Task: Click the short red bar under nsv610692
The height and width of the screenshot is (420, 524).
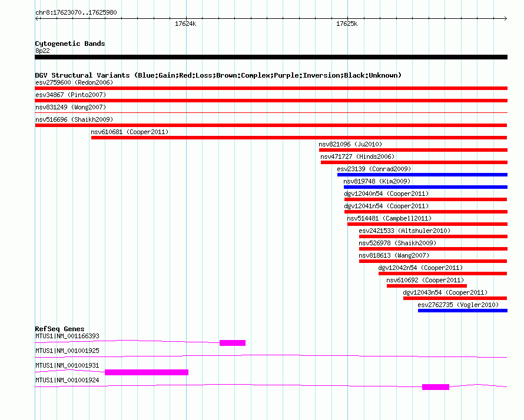Action: pyautogui.click(x=427, y=286)
